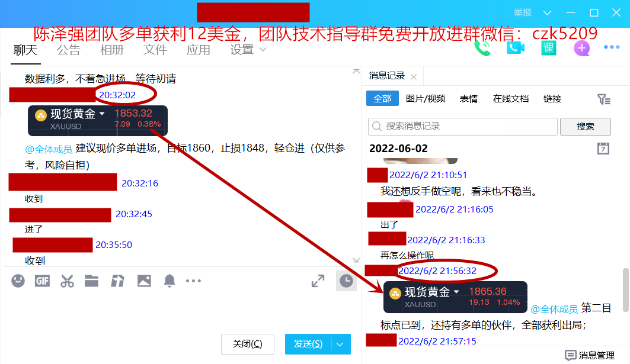Click the 发送(S) button
This screenshot has width=630, height=364.
point(308,344)
